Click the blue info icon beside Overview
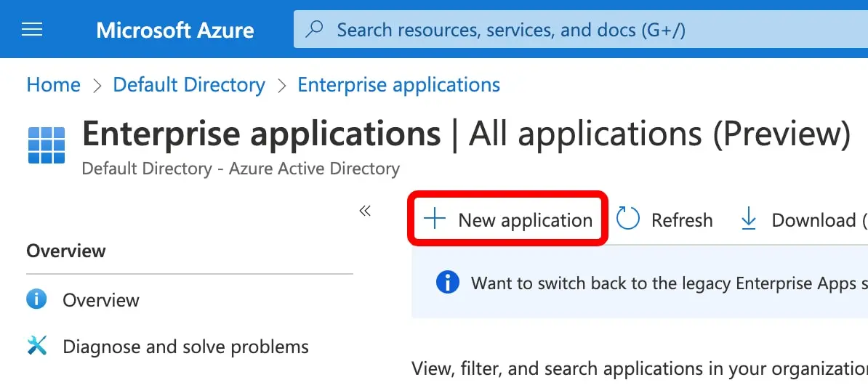Viewport: 868px width, 388px height. click(36, 299)
